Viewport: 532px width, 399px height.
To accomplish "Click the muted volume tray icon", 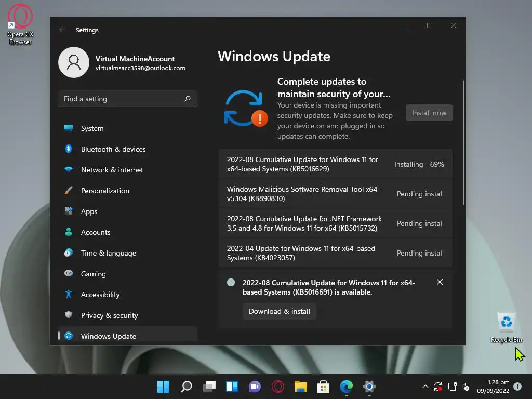I will 465,387.
